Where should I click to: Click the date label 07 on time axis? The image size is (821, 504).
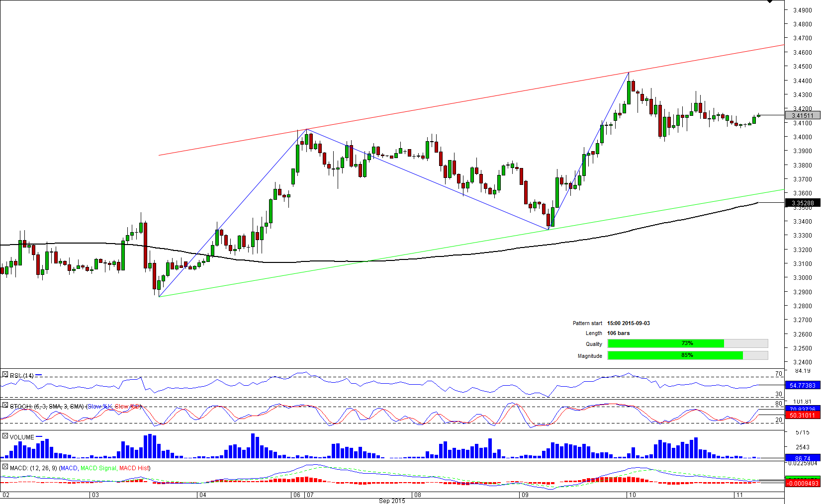tap(310, 495)
